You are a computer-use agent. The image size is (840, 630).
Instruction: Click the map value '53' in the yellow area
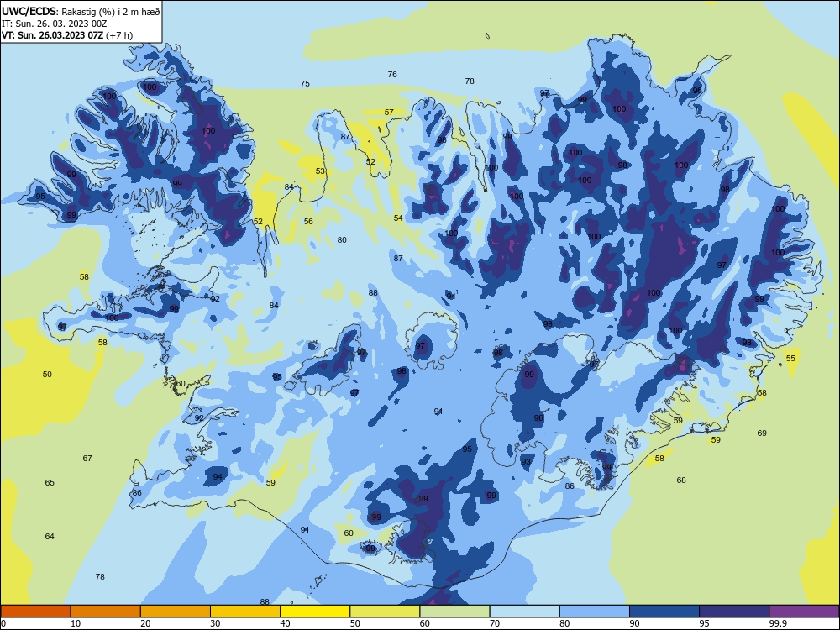coord(320,171)
